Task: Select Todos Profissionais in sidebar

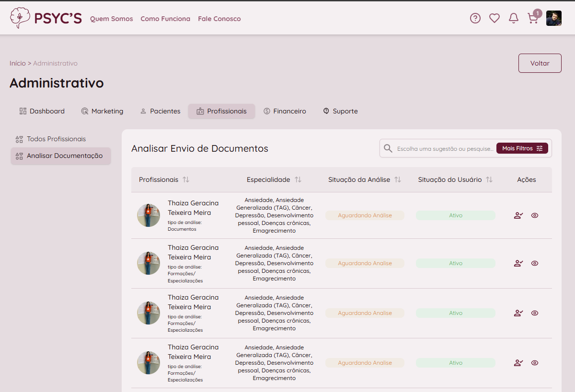Action: tap(56, 139)
